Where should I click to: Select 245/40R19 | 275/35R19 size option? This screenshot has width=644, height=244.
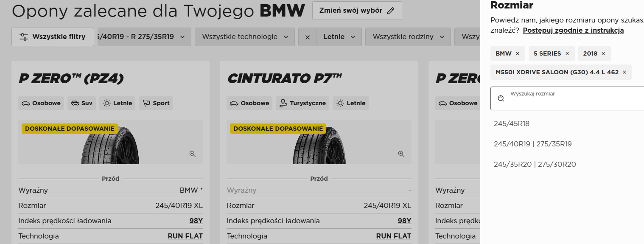(533, 144)
